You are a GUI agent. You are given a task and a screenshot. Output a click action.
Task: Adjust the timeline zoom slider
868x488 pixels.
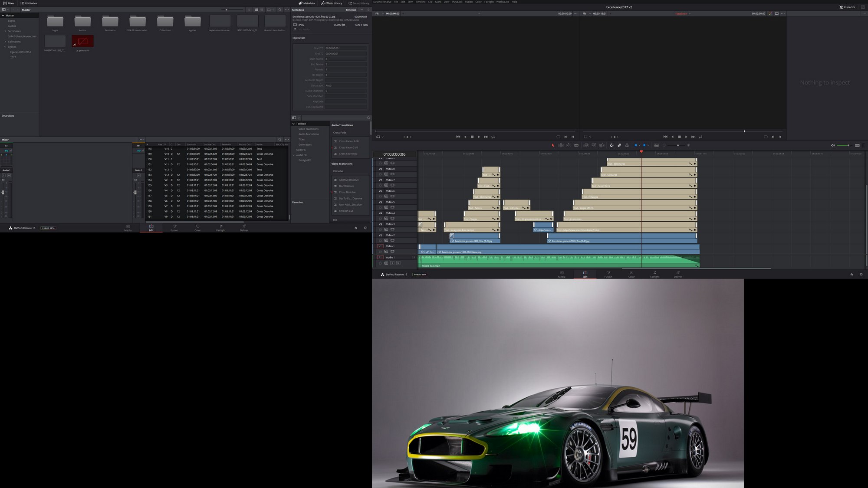tap(678, 145)
